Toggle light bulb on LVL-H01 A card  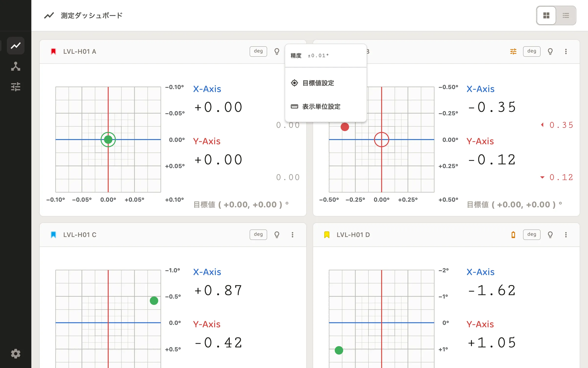tap(277, 52)
